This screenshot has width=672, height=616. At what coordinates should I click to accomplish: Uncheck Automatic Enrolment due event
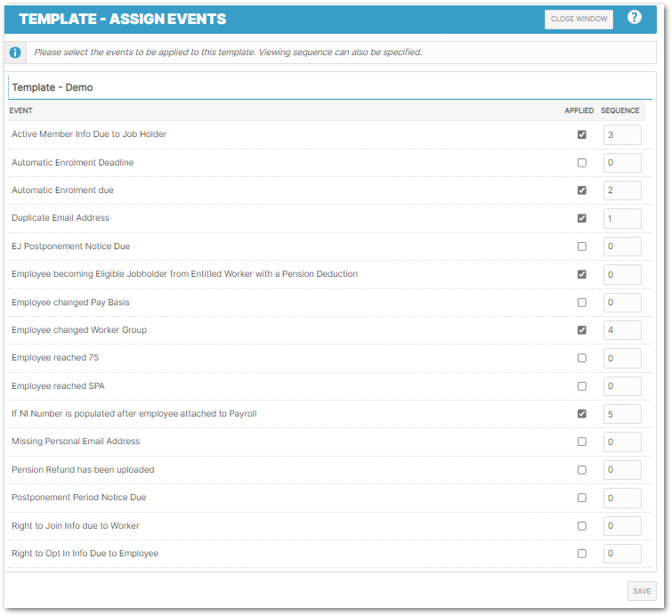tap(582, 190)
